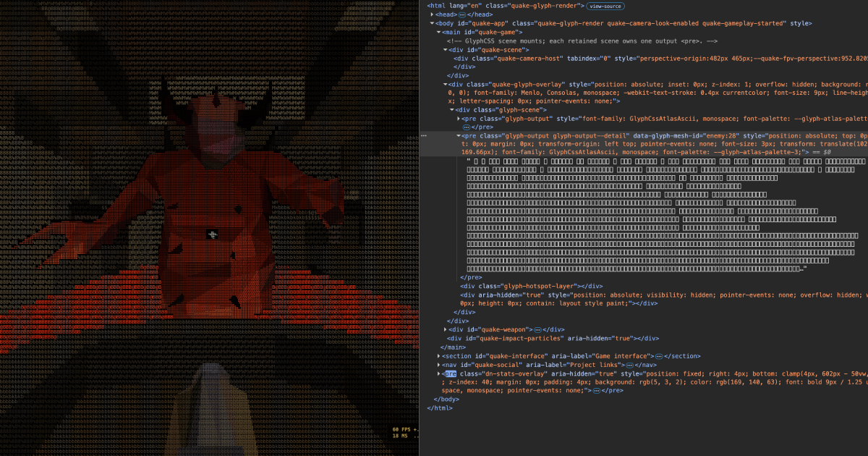Open ellipsis inside quake-weapon div
The width and height of the screenshot is (868, 456).
536,329
